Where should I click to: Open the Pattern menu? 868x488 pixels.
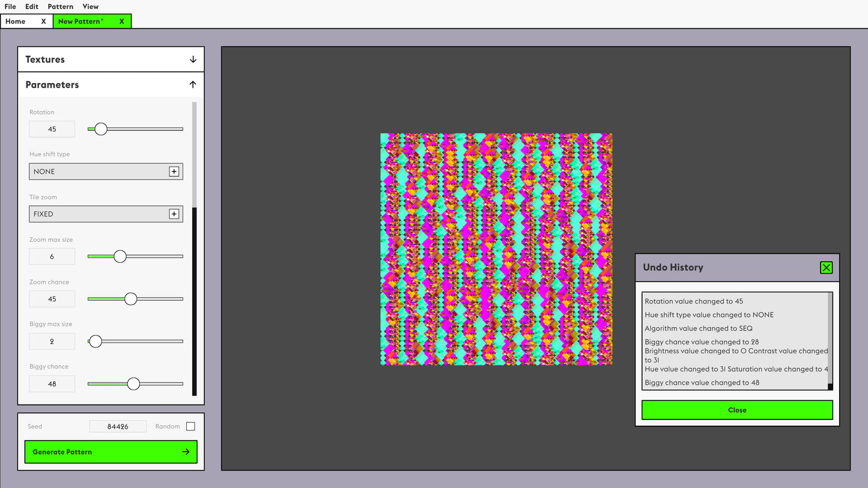point(60,7)
